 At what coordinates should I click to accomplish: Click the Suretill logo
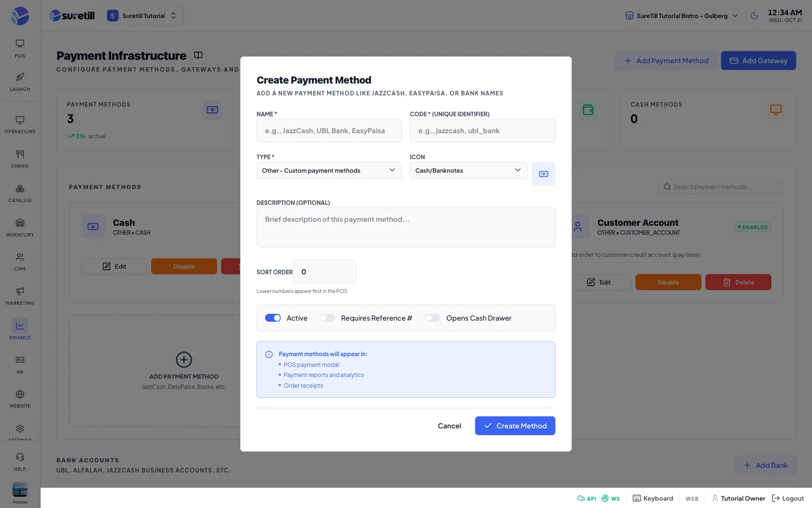[72, 16]
